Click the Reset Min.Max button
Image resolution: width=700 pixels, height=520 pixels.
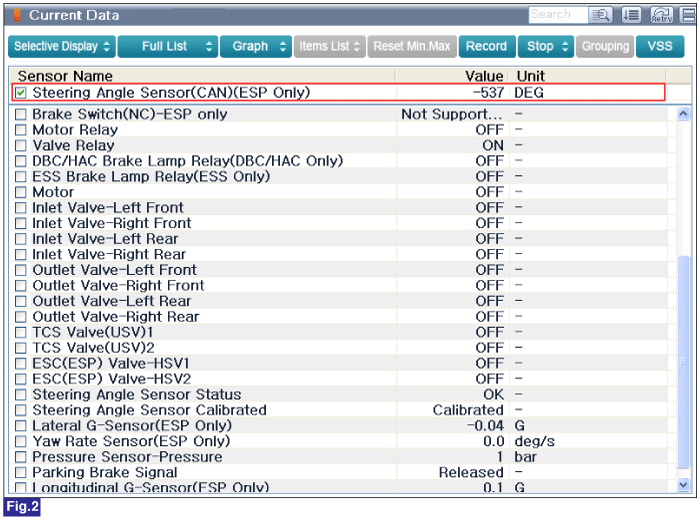coord(412,46)
